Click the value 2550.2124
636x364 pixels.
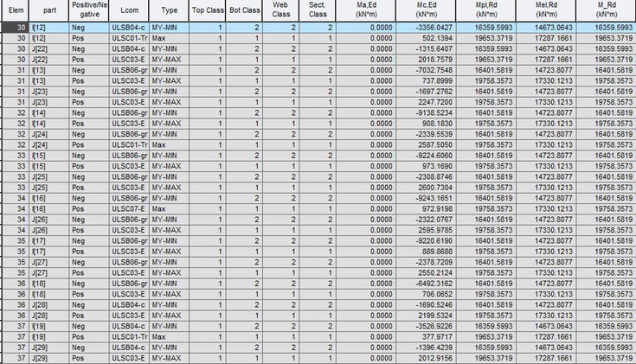pyautogui.click(x=426, y=273)
